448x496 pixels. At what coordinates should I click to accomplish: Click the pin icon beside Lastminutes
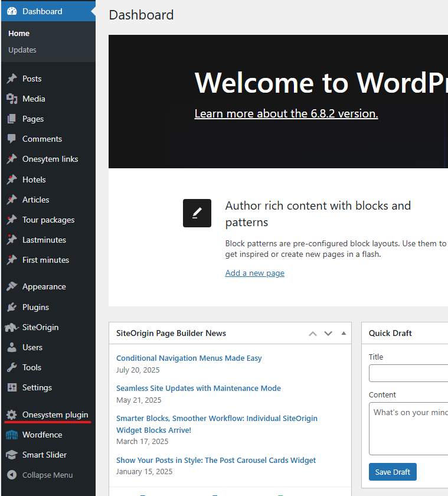[x=12, y=240]
